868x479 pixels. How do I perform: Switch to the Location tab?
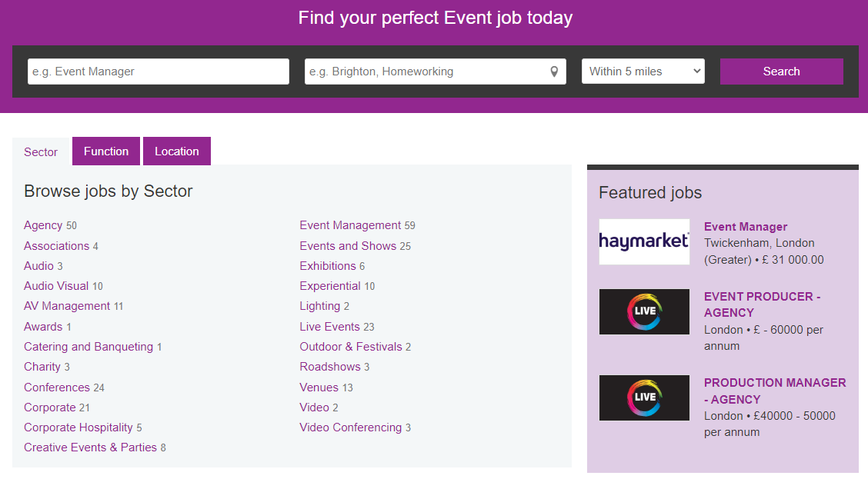176,151
